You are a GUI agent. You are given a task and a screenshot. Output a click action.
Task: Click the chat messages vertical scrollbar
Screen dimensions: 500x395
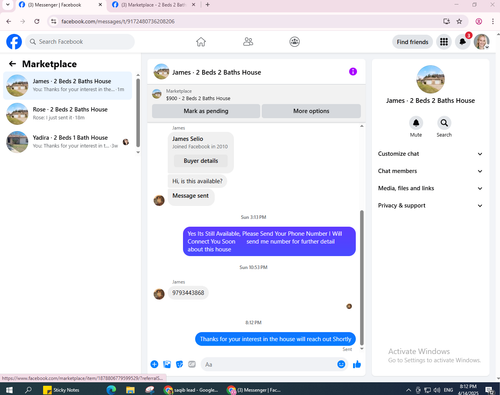coord(362,277)
